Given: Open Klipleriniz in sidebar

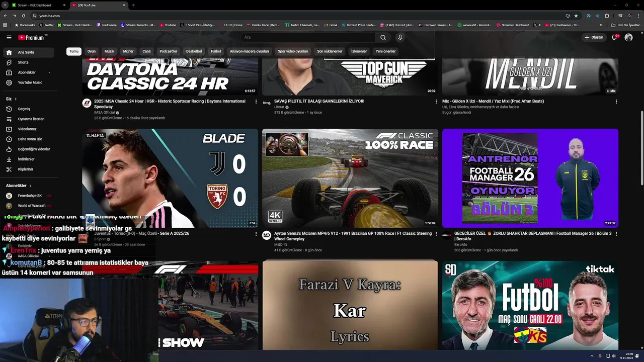Looking at the screenshot, I should (x=26, y=169).
